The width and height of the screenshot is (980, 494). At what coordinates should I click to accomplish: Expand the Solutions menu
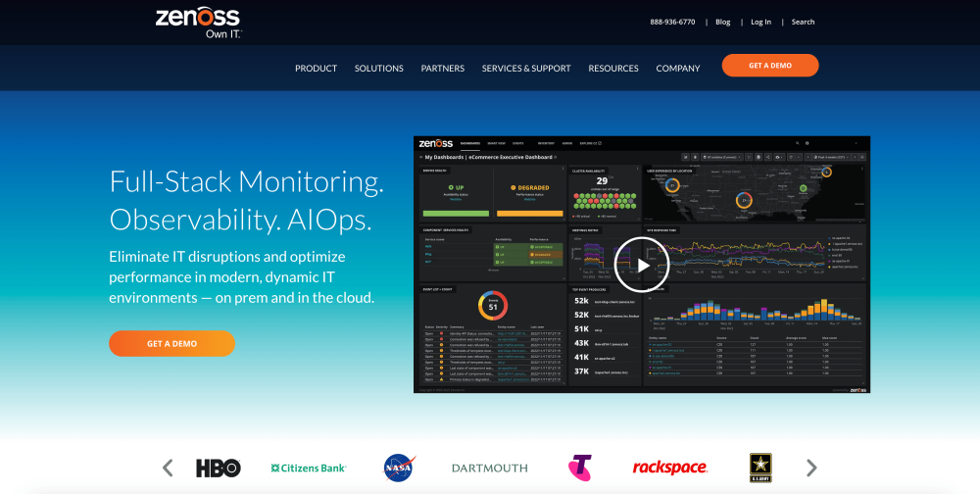[x=378, y=69]
